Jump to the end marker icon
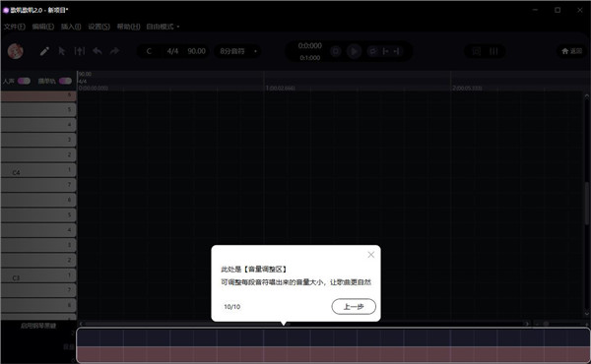This screenshot has width=591, height=364. click(397, 51)
